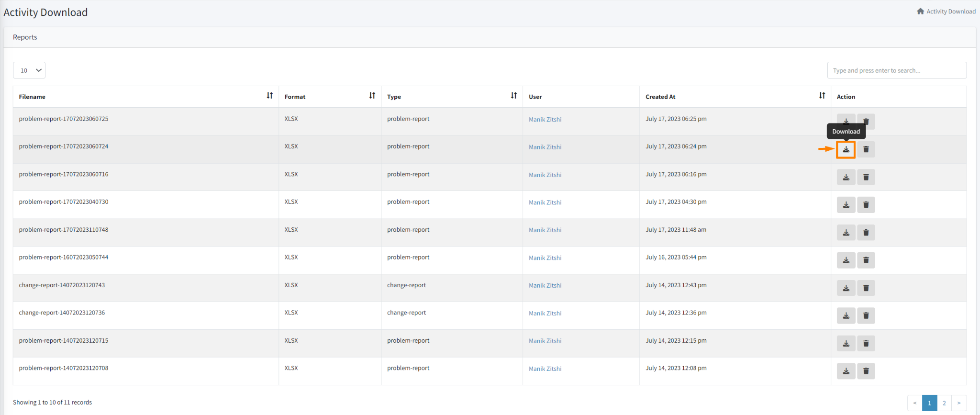
Task: Download problem-report-16072023050744 report
Action: pyautogui.click(x=846, y=260)
